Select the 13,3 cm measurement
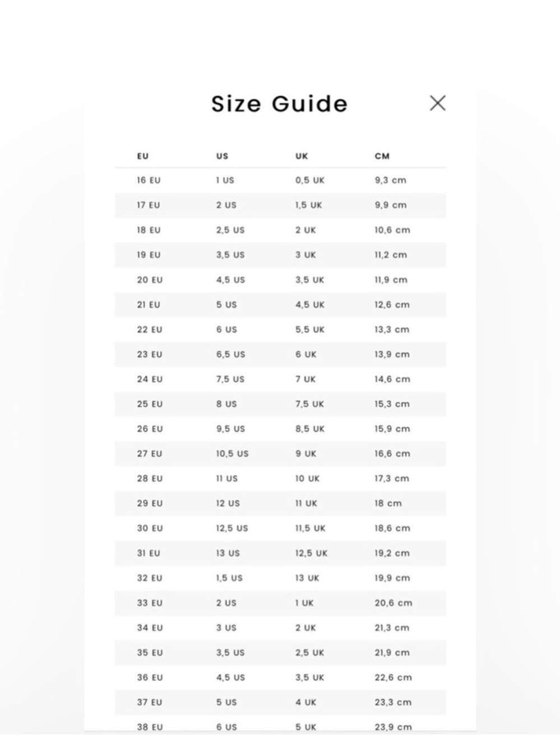 392,330
